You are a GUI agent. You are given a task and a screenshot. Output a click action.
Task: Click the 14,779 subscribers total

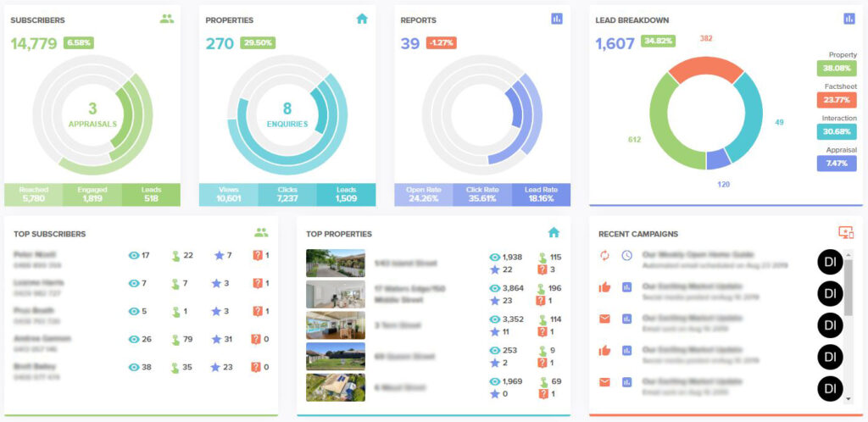tap(34, 43)
